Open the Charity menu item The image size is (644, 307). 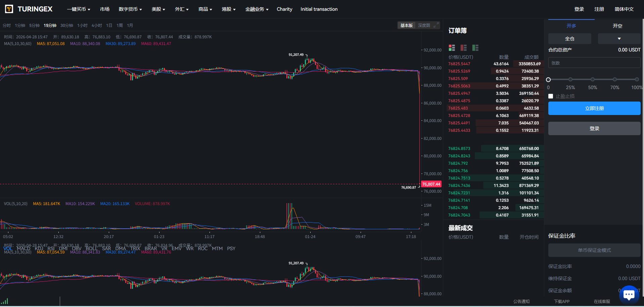284,9
